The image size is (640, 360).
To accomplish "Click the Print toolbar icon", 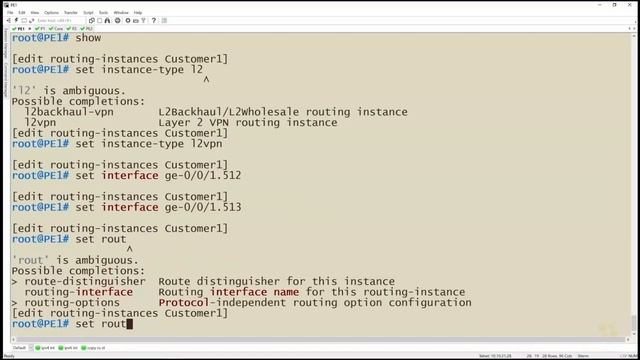I will [x=118, y=20].
